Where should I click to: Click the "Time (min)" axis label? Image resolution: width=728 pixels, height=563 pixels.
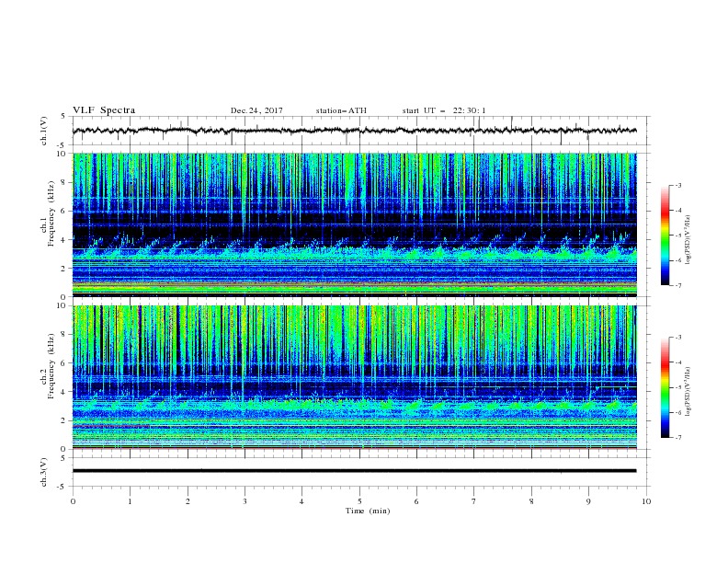coord(368,511)
